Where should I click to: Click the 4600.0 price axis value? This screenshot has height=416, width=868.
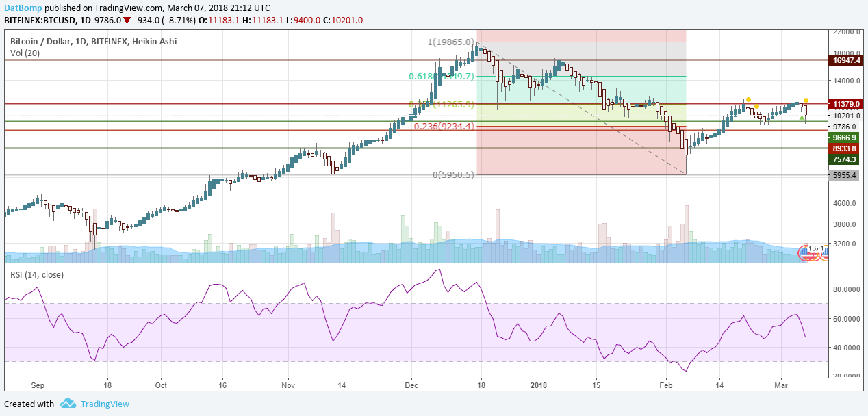pos(846,204)
